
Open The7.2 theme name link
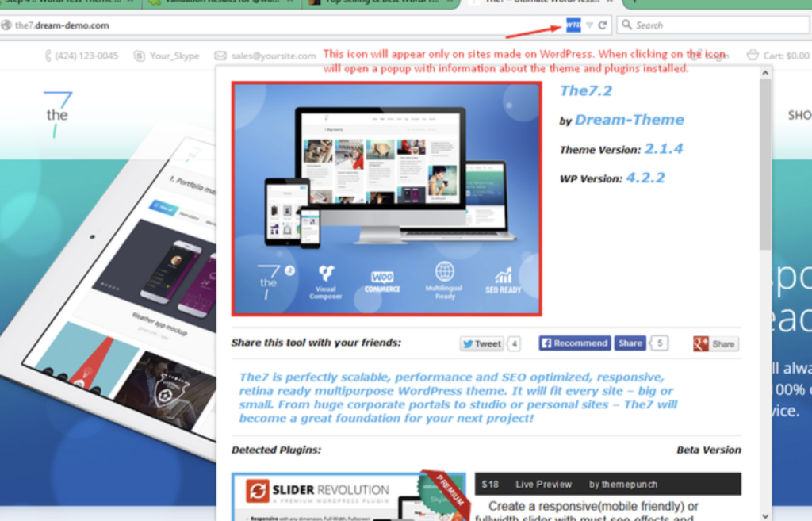click(x=586, y=90)
